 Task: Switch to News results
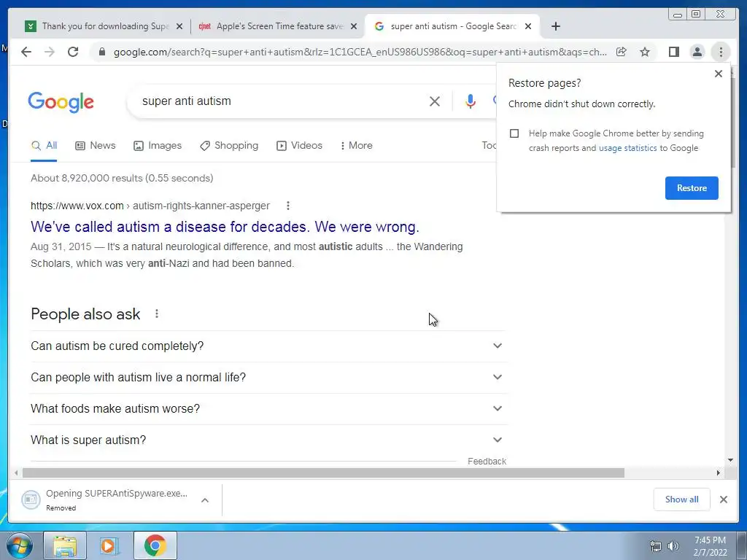click(96, 146)
